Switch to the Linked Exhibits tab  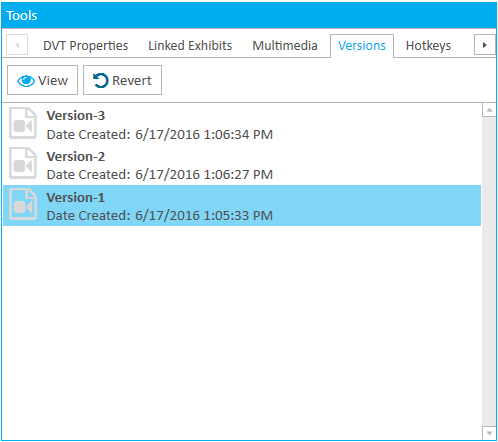point(190,46)
